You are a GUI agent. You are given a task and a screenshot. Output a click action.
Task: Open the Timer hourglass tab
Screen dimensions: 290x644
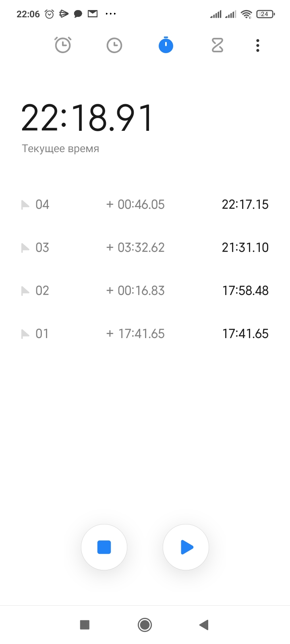click(217, 45)
